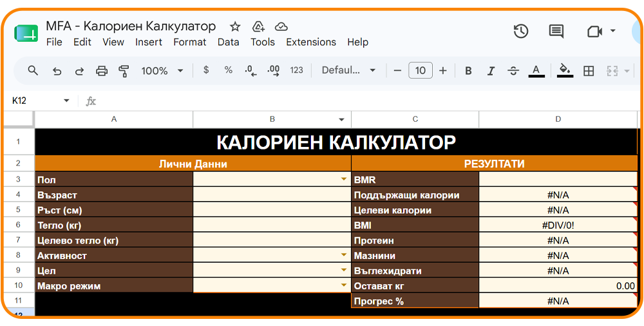Open the text color picker

[536, 71]
